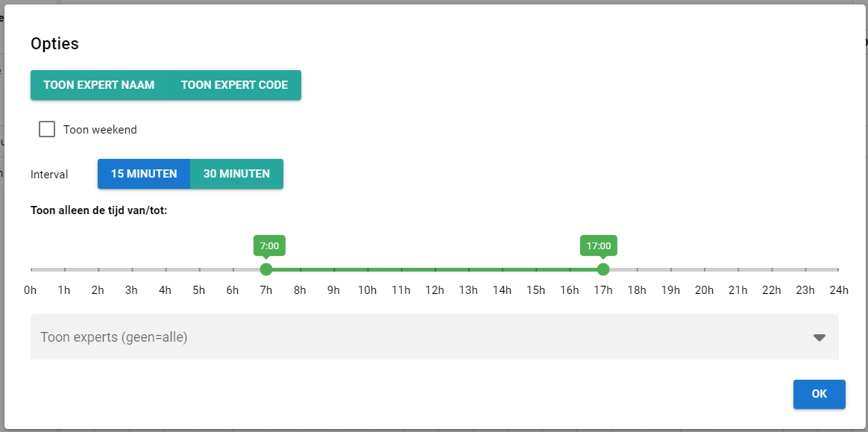
Task: Click the 3h position on slider track
Action: tap(132, 269)
